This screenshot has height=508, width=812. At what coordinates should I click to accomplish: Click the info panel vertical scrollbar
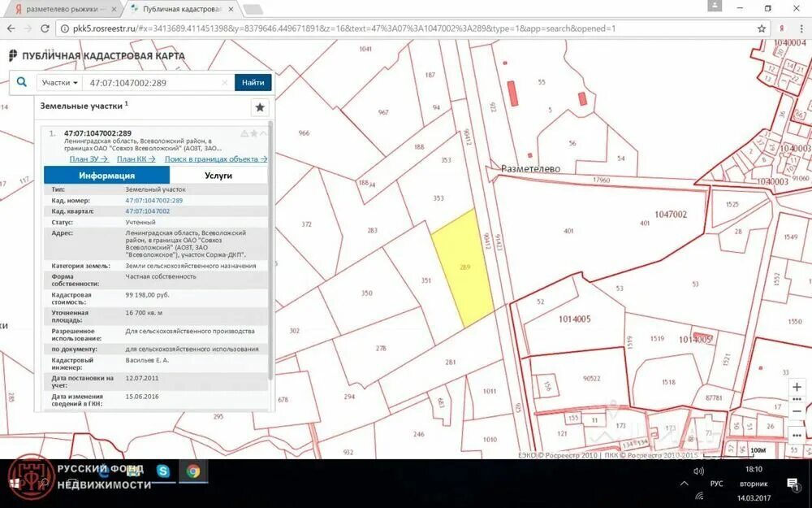[270, 249]
